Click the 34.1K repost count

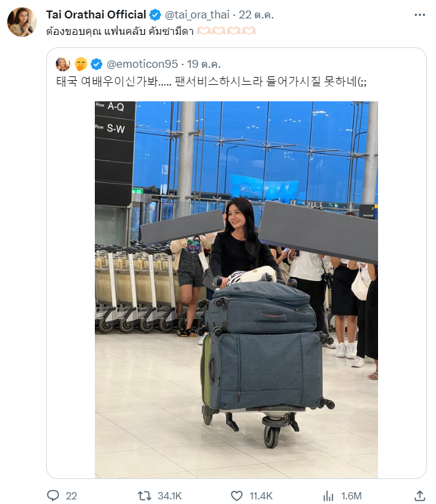pos(169,495)
